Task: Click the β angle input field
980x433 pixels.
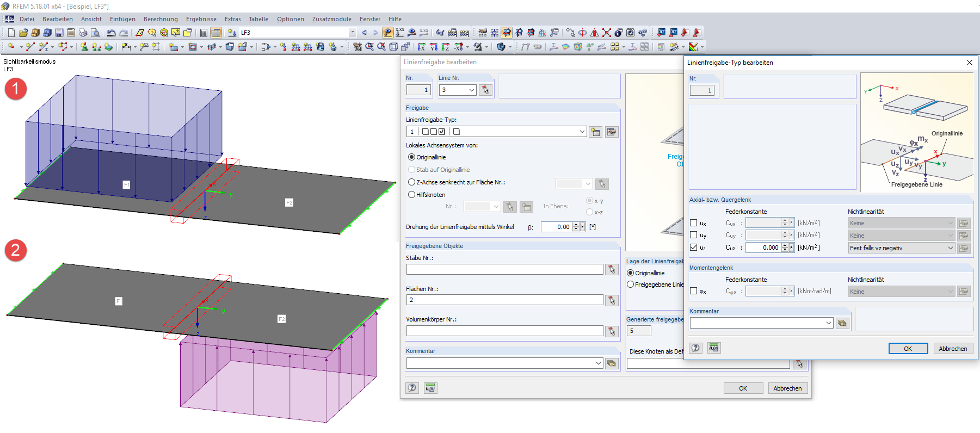Action: (557, 227)
